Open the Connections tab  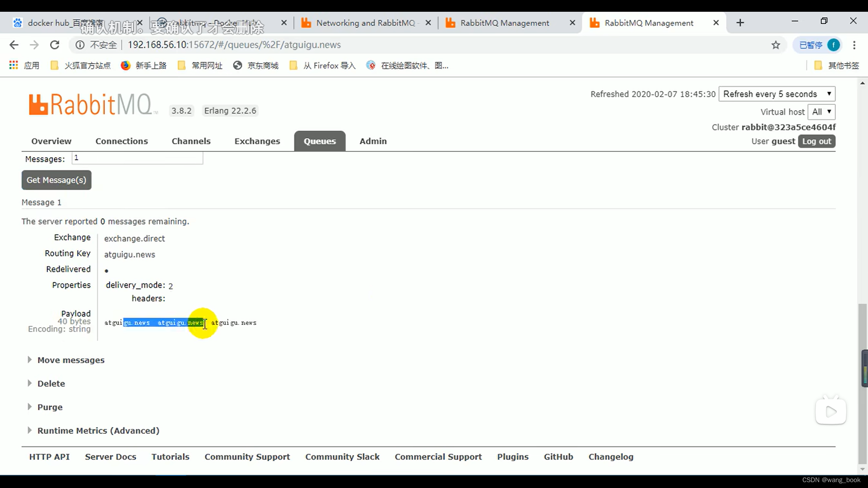[x=122, y=141]
